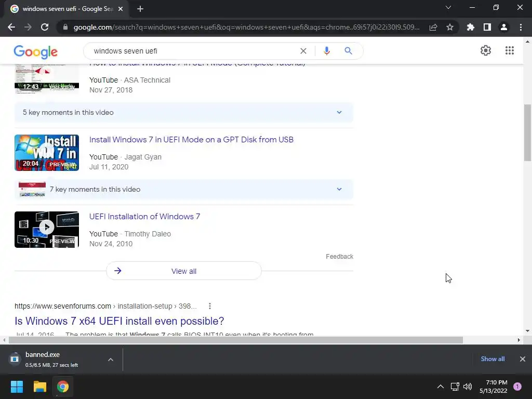
Task: Play the ASA Technical video thumbnail
Action: 47,79
